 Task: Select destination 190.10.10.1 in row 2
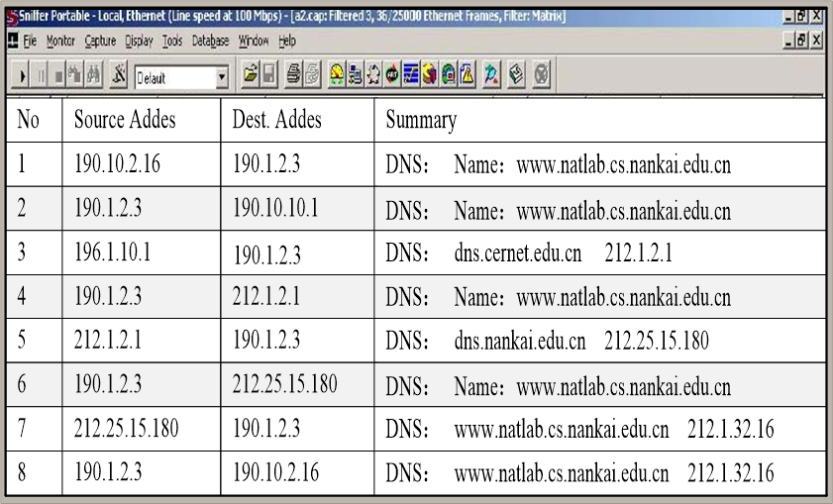click(x=275, y=208)
